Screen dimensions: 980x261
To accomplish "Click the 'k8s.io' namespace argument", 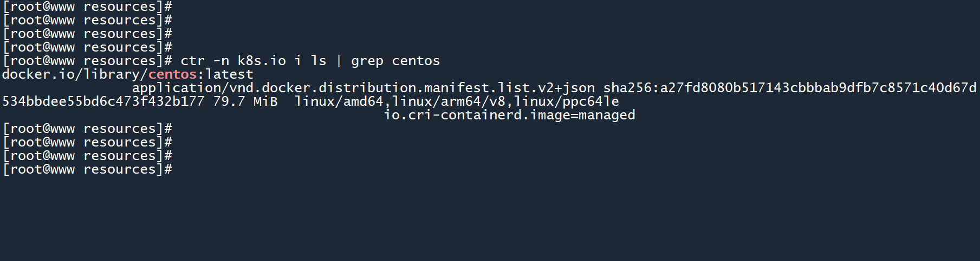I will 262,61.
